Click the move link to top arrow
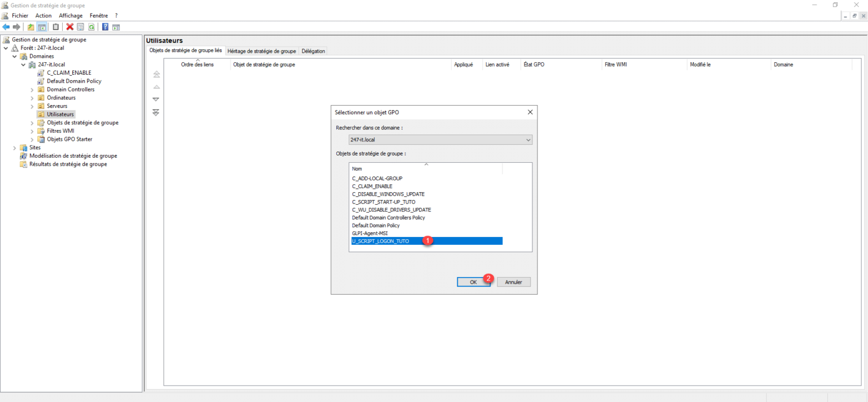The width and height of the screenshot is (868, 402). click(x=157, y=75)
